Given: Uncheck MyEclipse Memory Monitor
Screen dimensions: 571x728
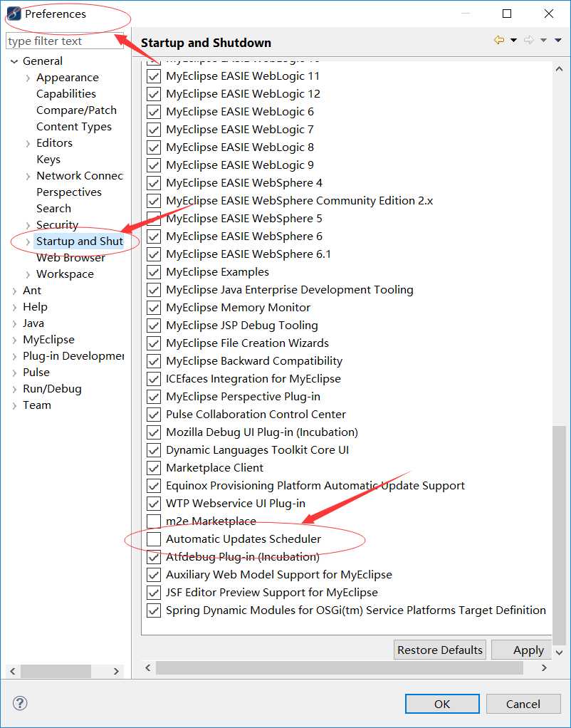Looking at the screenshot, I should (154, 308).
